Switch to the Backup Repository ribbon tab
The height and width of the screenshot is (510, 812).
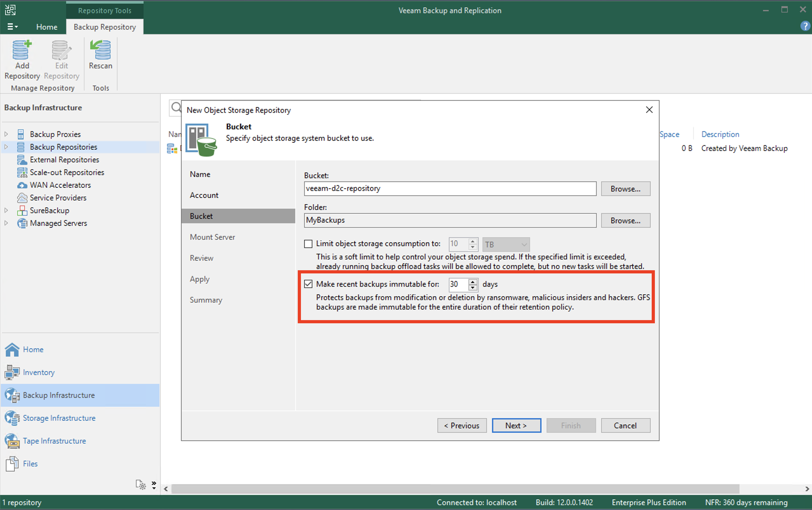coord(105,27)
